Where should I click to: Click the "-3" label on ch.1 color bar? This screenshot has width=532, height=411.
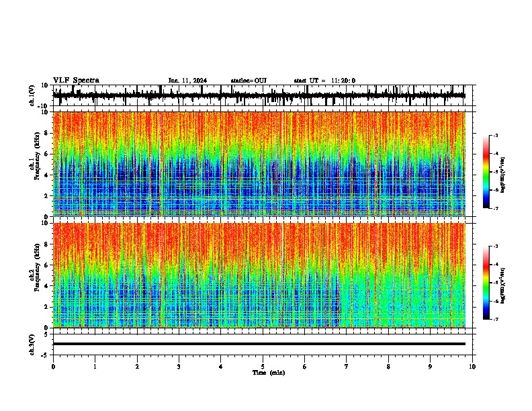[496, 135]
